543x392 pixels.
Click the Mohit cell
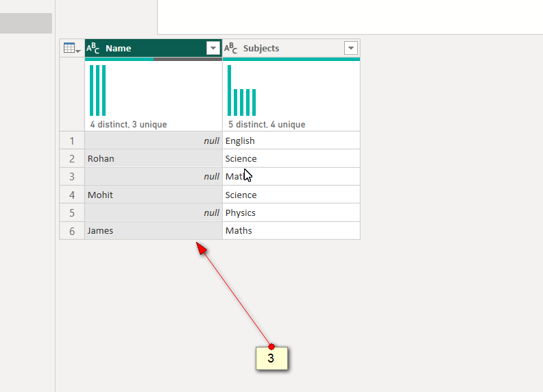[154, 195]
